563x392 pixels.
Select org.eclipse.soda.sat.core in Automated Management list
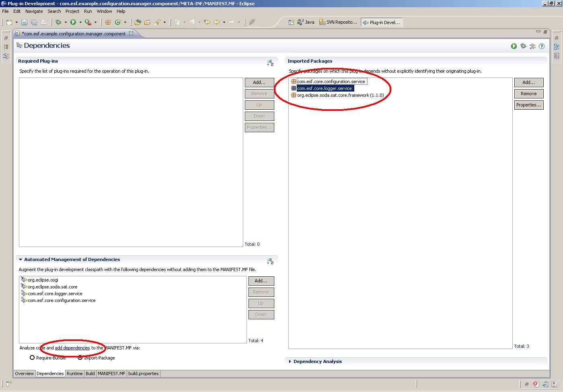click(x=49, y=287)
